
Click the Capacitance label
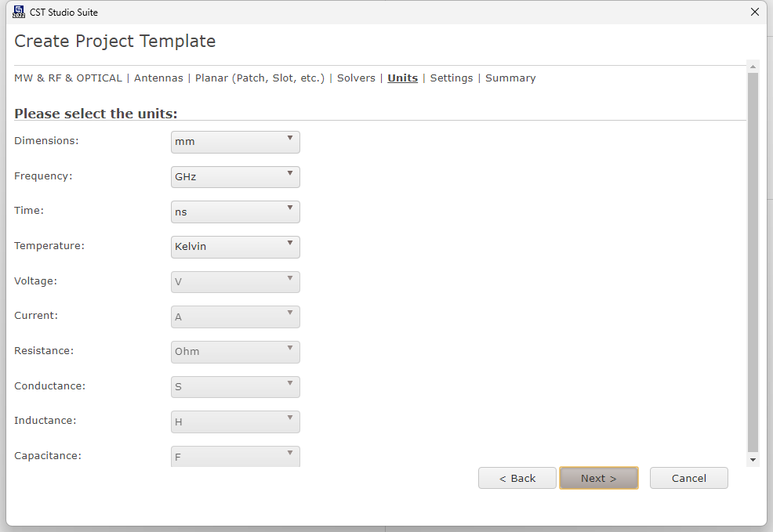coord(48,456)
